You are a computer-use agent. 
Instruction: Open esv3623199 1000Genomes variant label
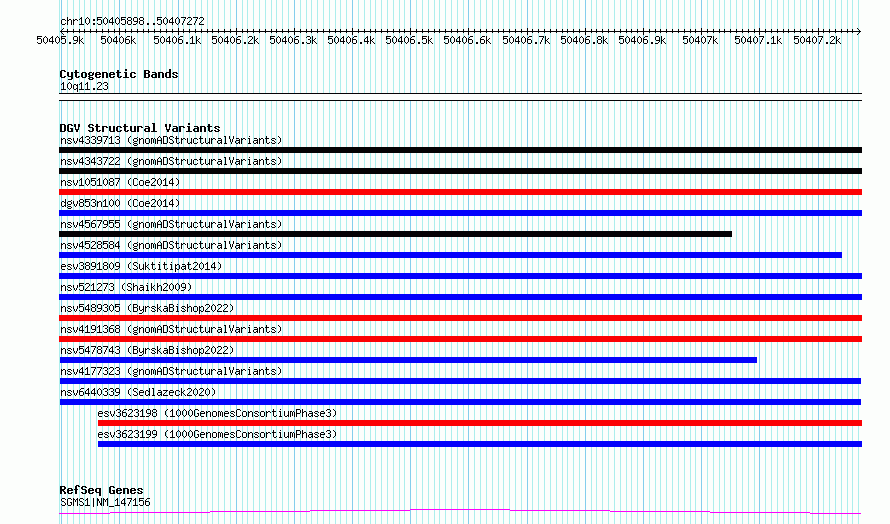(x=217, y=434)
